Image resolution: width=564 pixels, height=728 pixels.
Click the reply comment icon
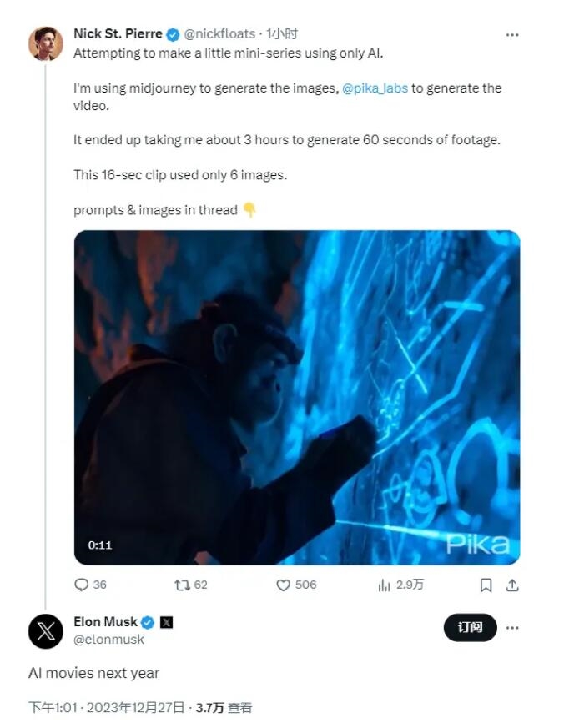pos(82,585)
